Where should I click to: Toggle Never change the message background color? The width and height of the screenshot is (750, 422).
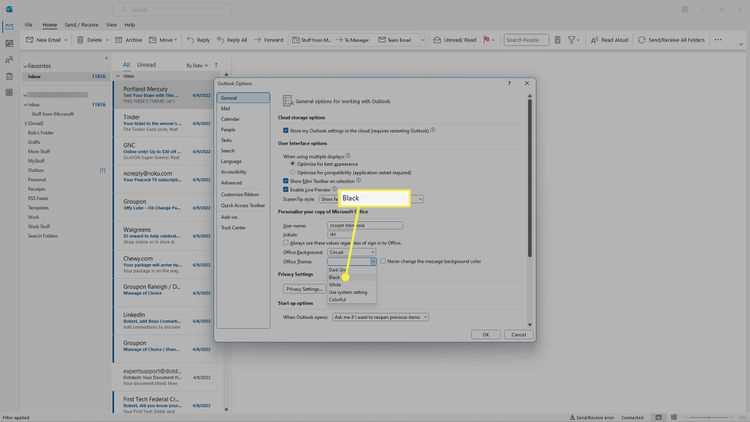pyautogui.click(x=383, y=261)
